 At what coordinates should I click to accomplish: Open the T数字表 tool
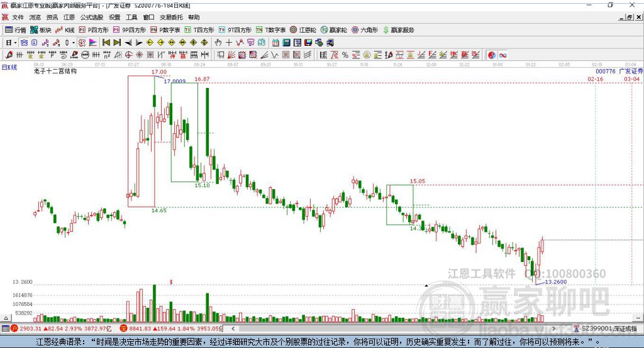tap(270, 30)
